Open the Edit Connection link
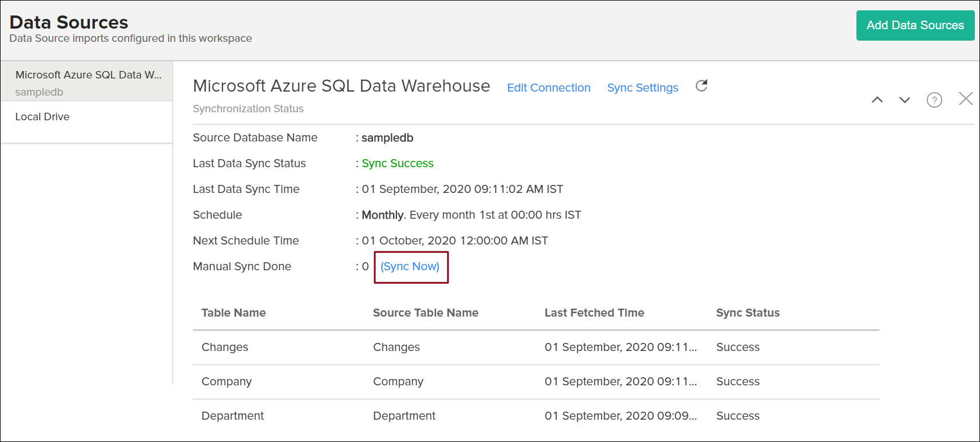Image resolution: width=980 pixels, height=442 pixels. point(548,88)
